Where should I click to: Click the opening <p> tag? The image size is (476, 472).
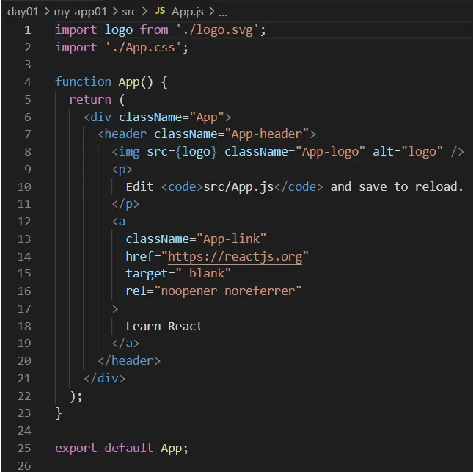122,170
